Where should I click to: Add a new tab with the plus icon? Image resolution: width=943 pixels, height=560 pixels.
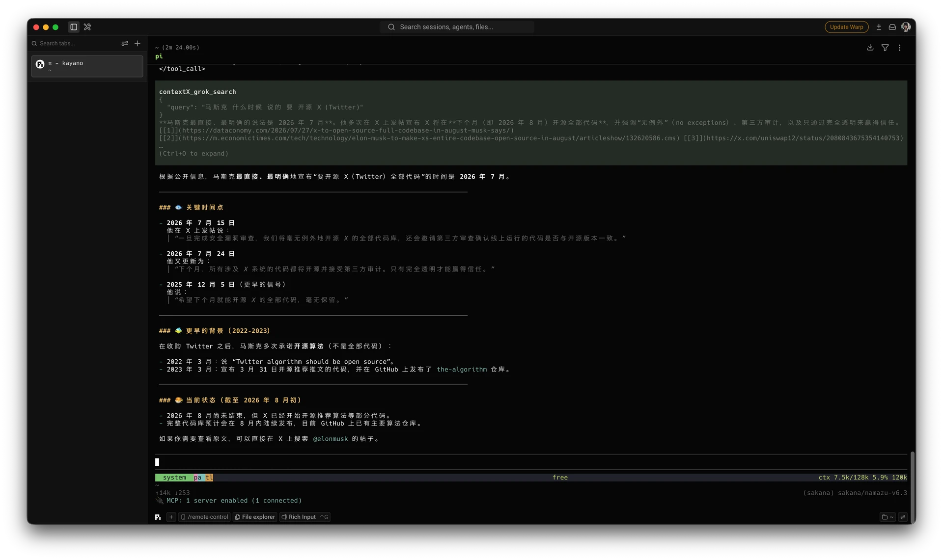pyautogui.click(x=138, y=43)
